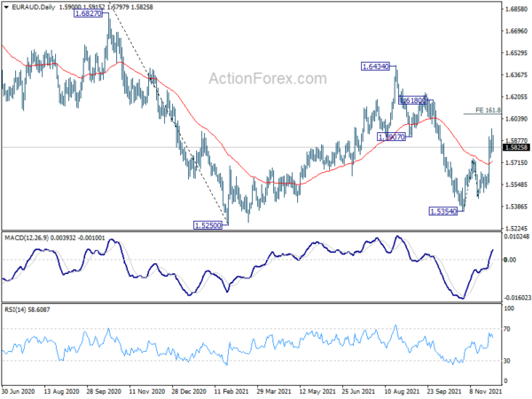Select the RSI 30 level axis label
532x399 pixels.
click(x=507, y=361)
